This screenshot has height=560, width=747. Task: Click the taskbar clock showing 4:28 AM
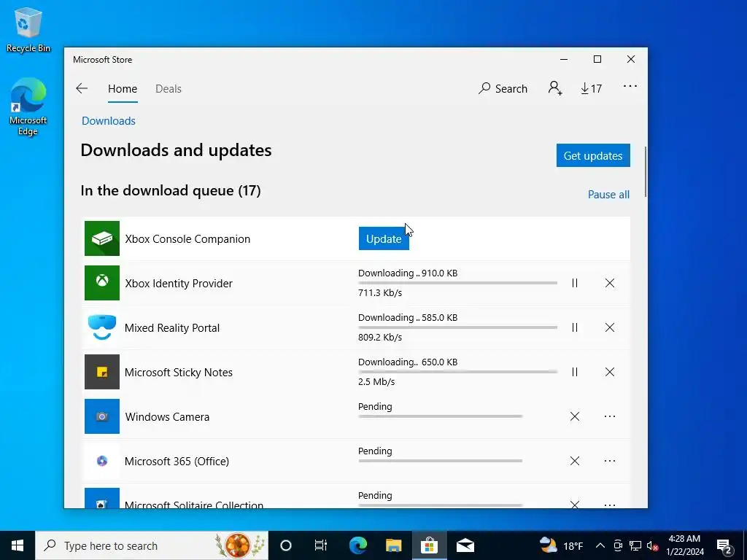tap(684, 545)
